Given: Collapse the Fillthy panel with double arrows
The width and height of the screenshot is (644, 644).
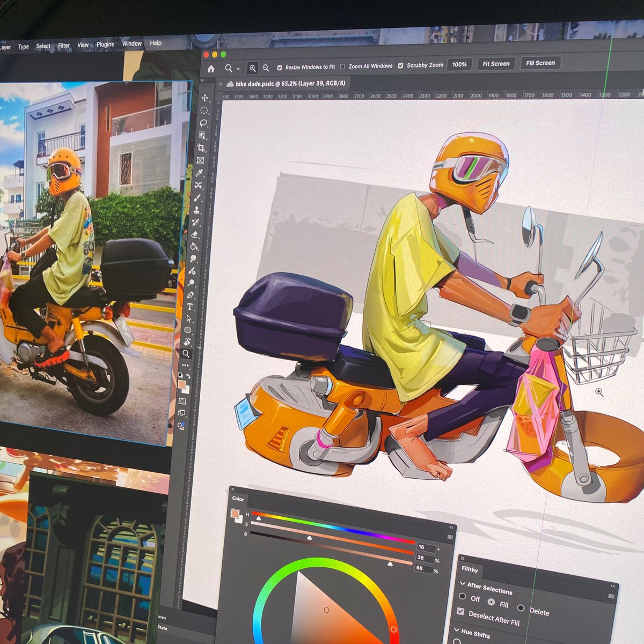Looking at the screenshot, I should 612,586.
